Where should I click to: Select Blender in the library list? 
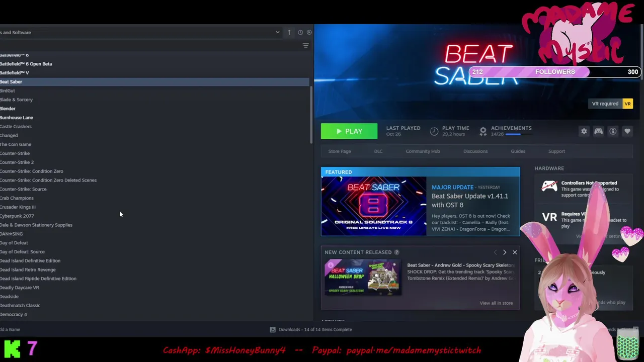[x=154, y=109]
